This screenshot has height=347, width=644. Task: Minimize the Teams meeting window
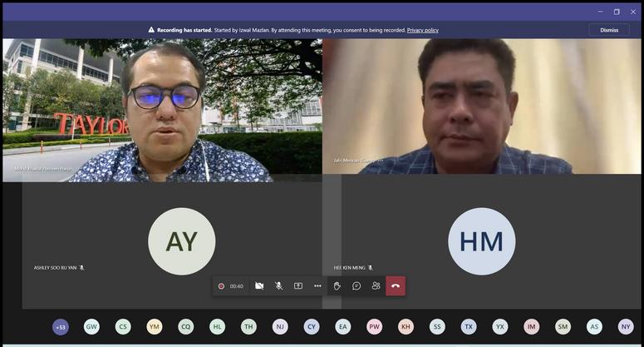coord(601,12)
